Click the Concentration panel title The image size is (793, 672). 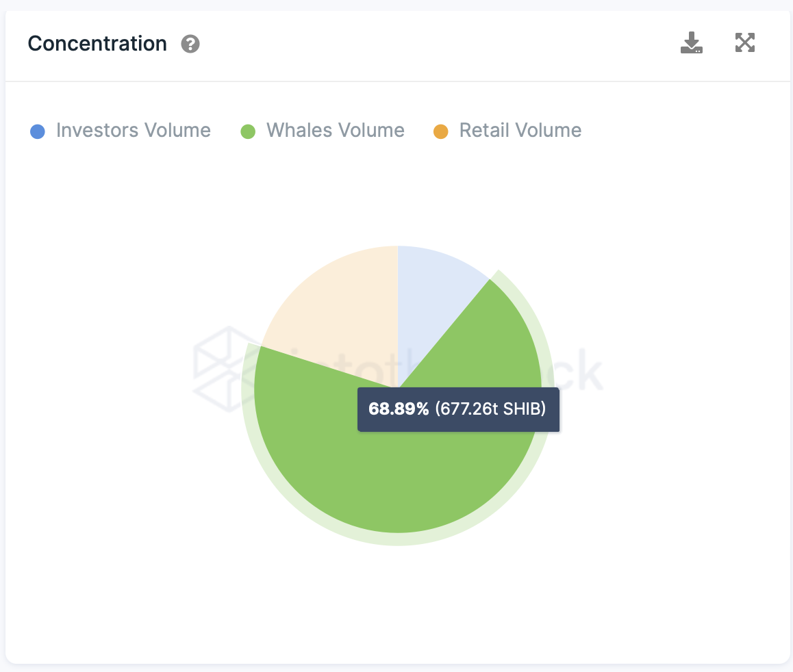tap(97, 44)
